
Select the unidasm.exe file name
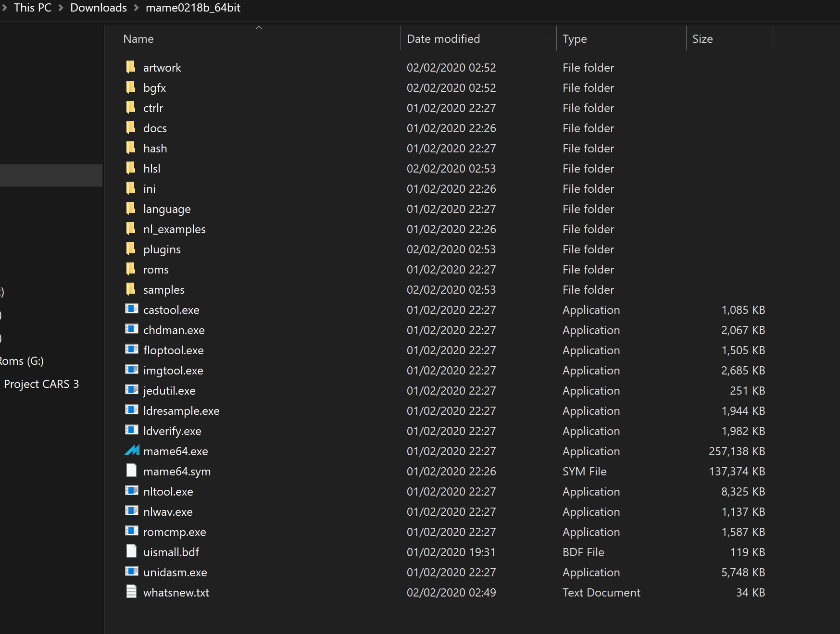click(175, 572)
